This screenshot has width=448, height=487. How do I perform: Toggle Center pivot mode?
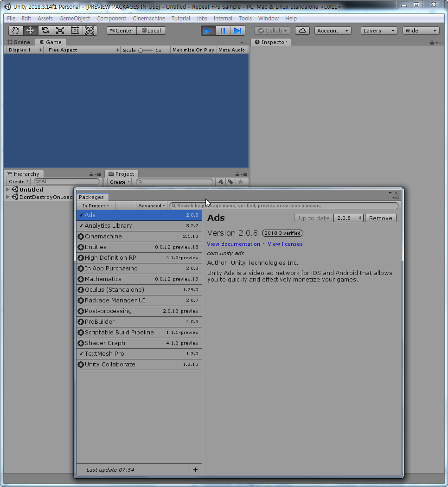pyautogui.click(x=122, y=31)
